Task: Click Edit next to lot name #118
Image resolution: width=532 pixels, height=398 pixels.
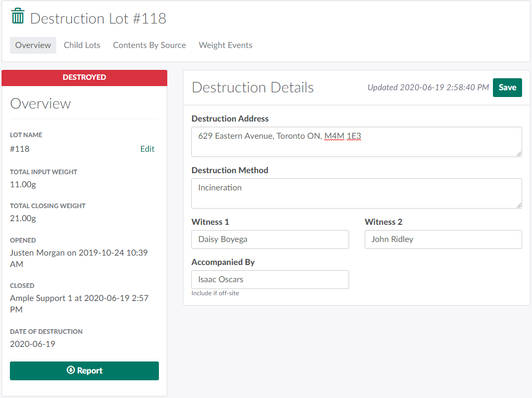Action: tap(147, 149)
